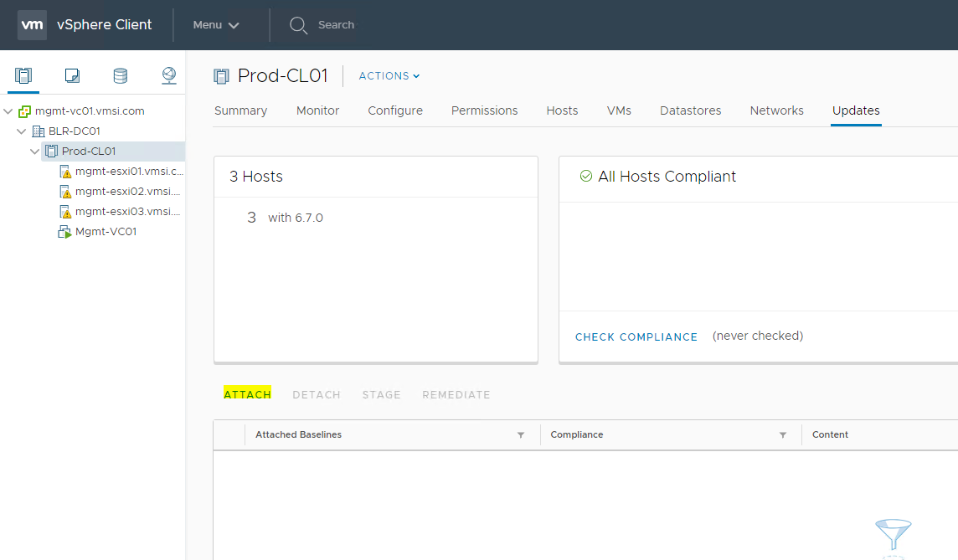Switch to the Monitor tab
Image resolution: width=958 pixels, height=560 pixels.
coord(317,110)
